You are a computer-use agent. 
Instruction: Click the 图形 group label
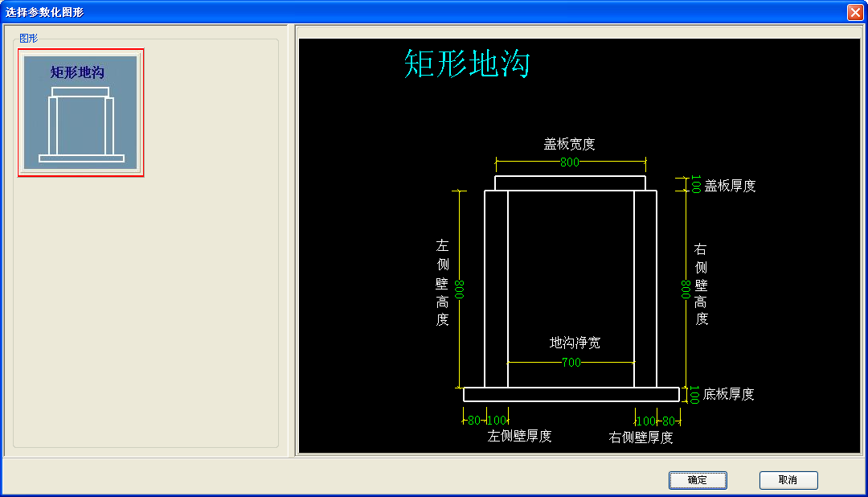coord(29,39)
